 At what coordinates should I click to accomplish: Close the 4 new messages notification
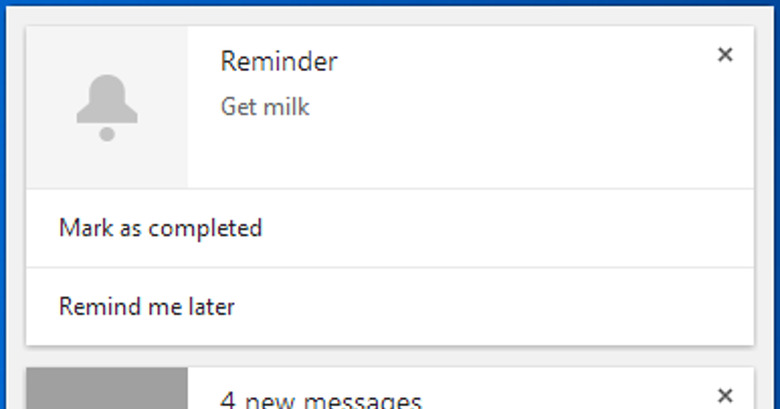click(725, 396)
